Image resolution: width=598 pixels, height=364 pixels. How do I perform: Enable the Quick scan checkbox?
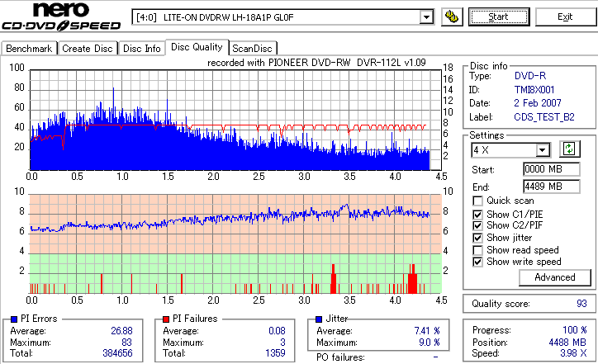point(477,201)
